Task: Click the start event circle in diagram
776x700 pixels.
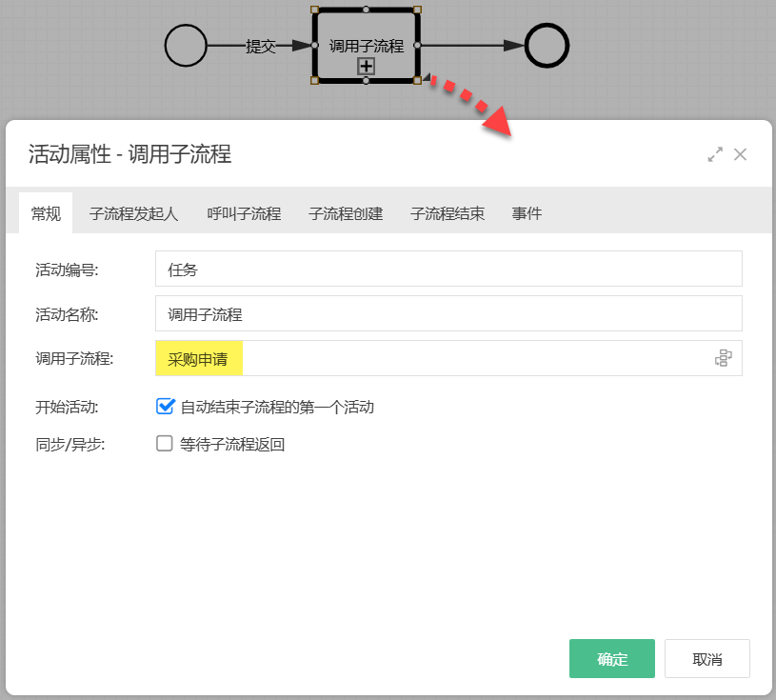Action: (x=186, y=46)
